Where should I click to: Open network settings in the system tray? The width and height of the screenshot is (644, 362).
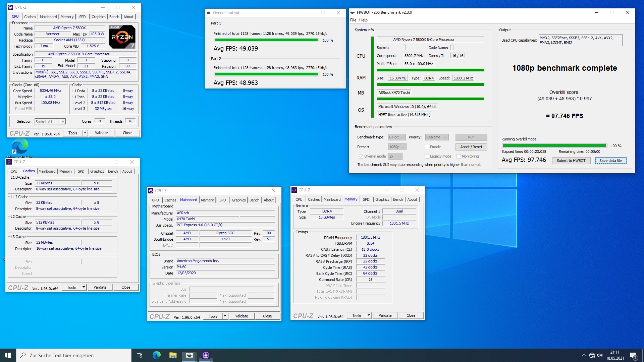[x=592, y=355]
